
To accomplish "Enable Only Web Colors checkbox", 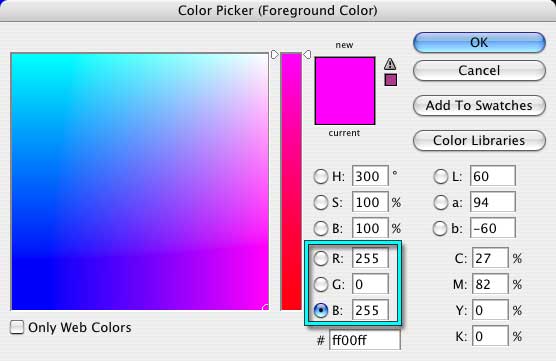I will tap(17, 327).
